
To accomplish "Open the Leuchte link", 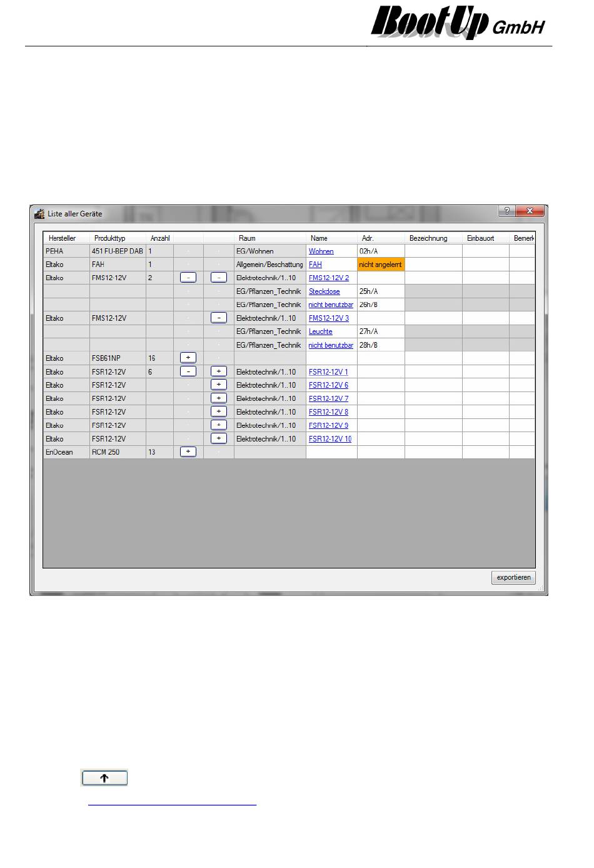I will (321, 331).
